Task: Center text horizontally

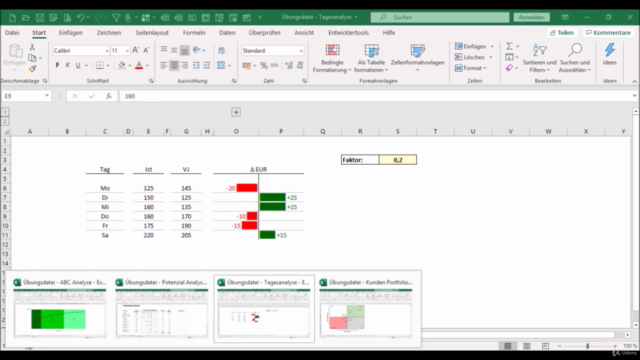Action: click(x=174, y=65)
